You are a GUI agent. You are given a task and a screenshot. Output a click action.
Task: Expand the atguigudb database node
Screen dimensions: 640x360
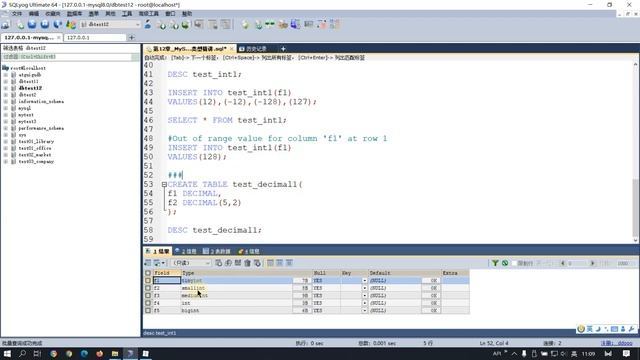(6, 75)
